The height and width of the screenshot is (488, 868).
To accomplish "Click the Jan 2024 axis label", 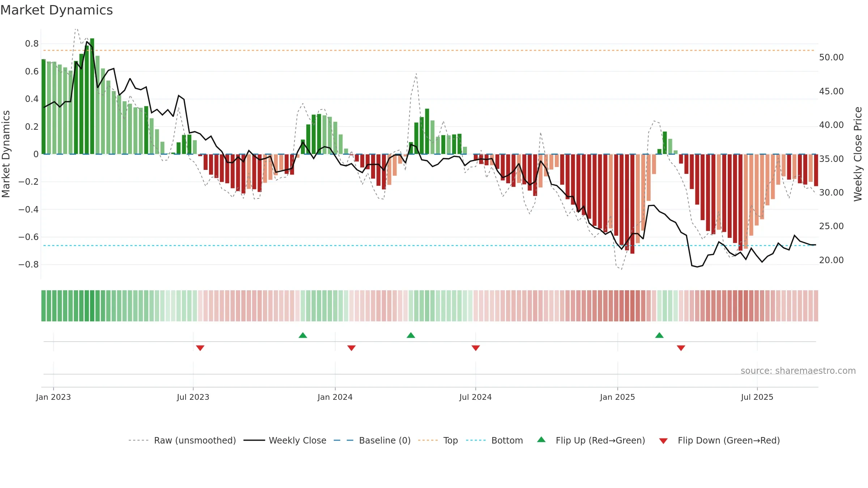I will tap(335, 397).
